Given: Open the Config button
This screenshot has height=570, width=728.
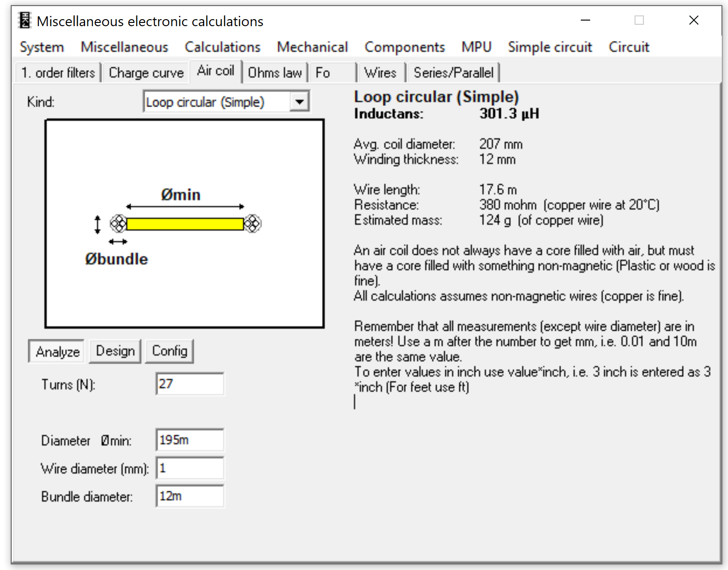Looking at the screenshot, I should point(170,351).
